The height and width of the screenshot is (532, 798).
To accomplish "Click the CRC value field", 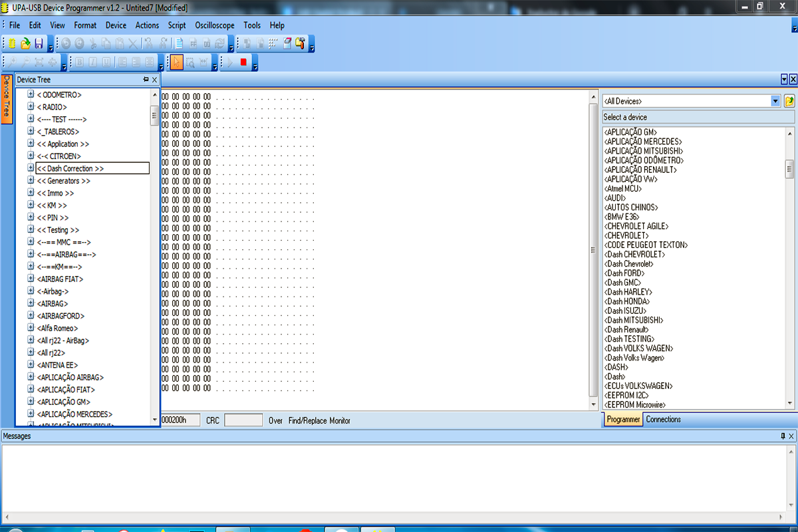I will click(243, 420).
